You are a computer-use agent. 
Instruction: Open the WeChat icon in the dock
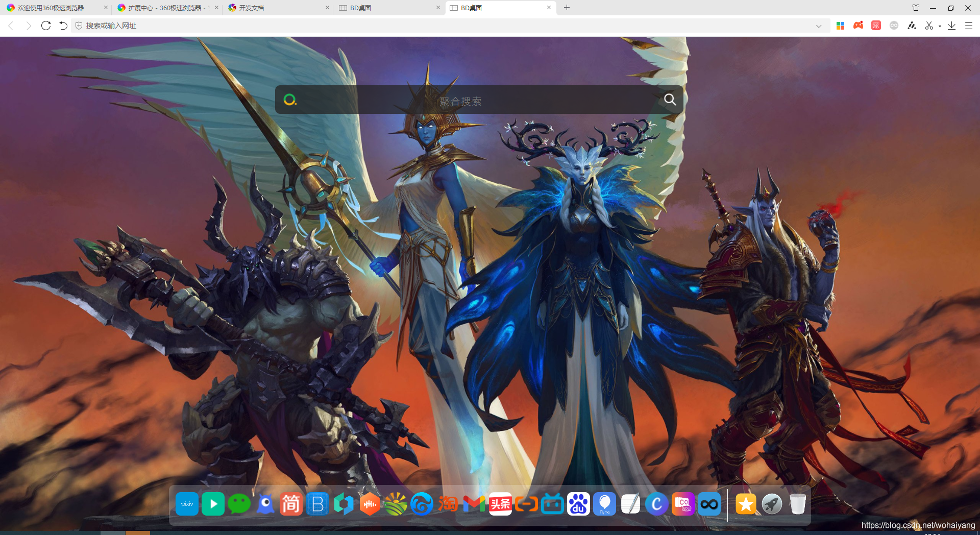pyautogui.click(x=239, y=504)
